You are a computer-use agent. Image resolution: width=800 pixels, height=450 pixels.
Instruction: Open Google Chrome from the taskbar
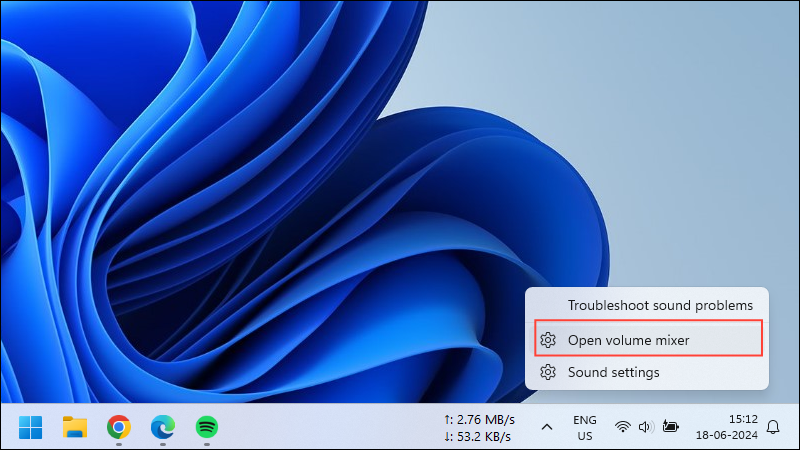(x=119, y=427)
